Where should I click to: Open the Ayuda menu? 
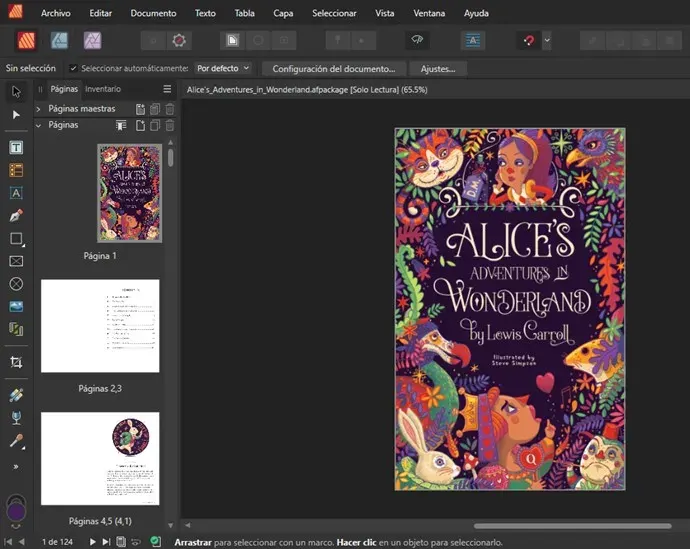[476, 13]
